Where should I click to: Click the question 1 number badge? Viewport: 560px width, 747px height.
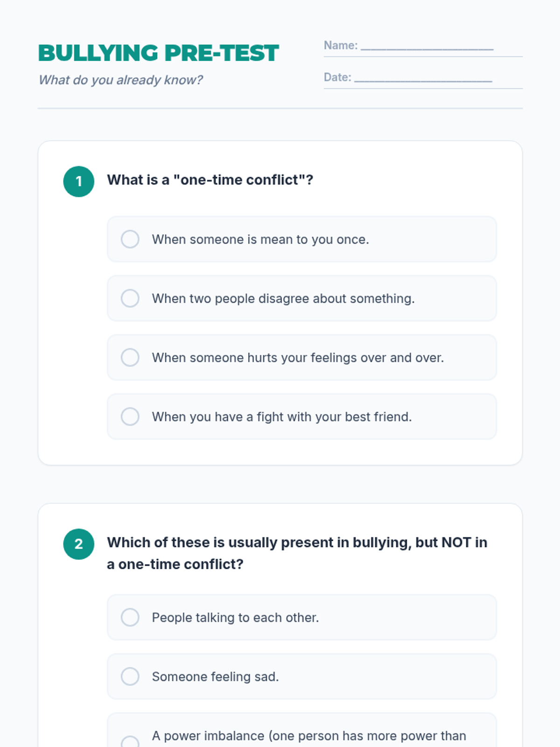pos(79,182)
